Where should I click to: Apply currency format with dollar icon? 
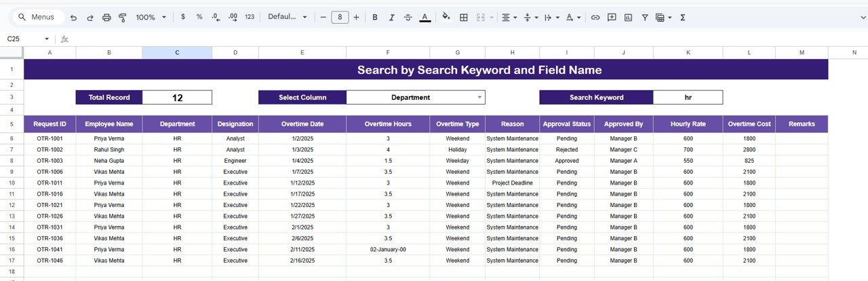pos(183,17)
